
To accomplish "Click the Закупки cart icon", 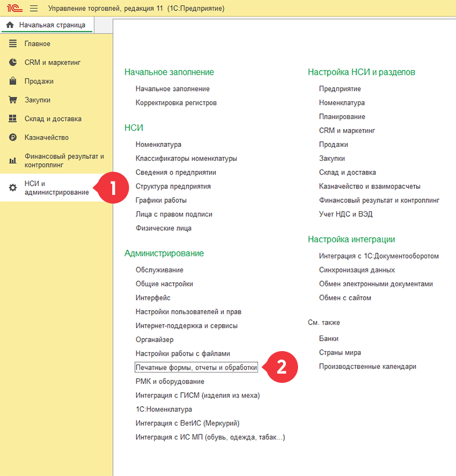I will (x=13, y=100).
